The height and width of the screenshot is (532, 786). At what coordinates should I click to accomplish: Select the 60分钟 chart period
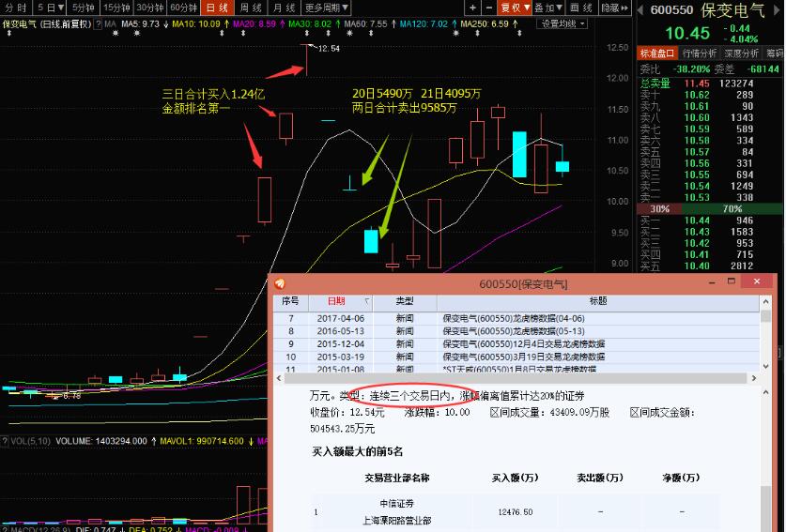tap(184, 8)
